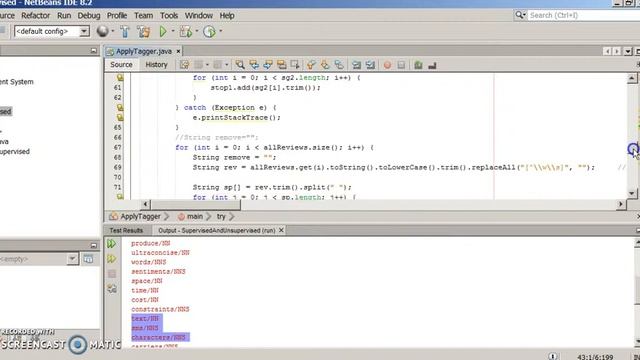This screenshot has height=360, width=640.
Task: Click Re-run with different parameters yellow icon
Action: (x=111, y=259)
